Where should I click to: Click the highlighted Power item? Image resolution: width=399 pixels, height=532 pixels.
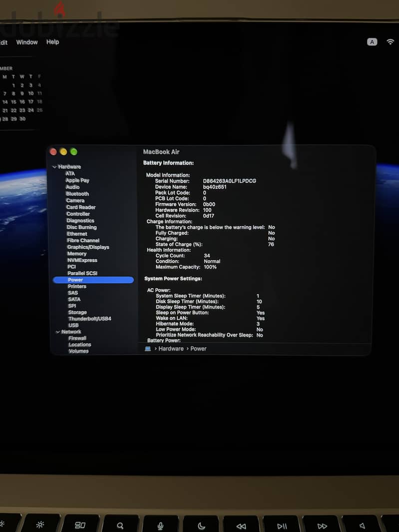[x=93, y=280]
